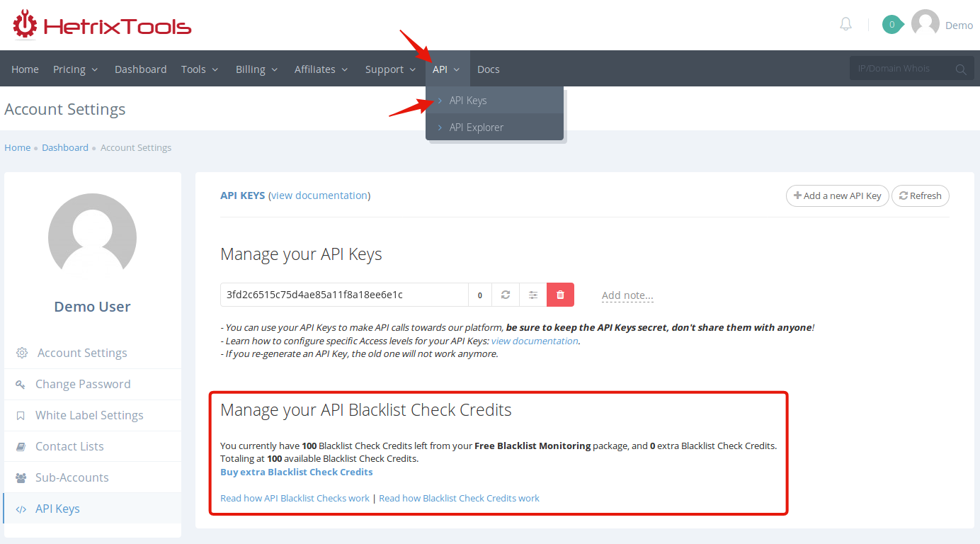Viewport: 980px width, 544px height.
Task: Open the notifications bell
Action: coord(845,25)
